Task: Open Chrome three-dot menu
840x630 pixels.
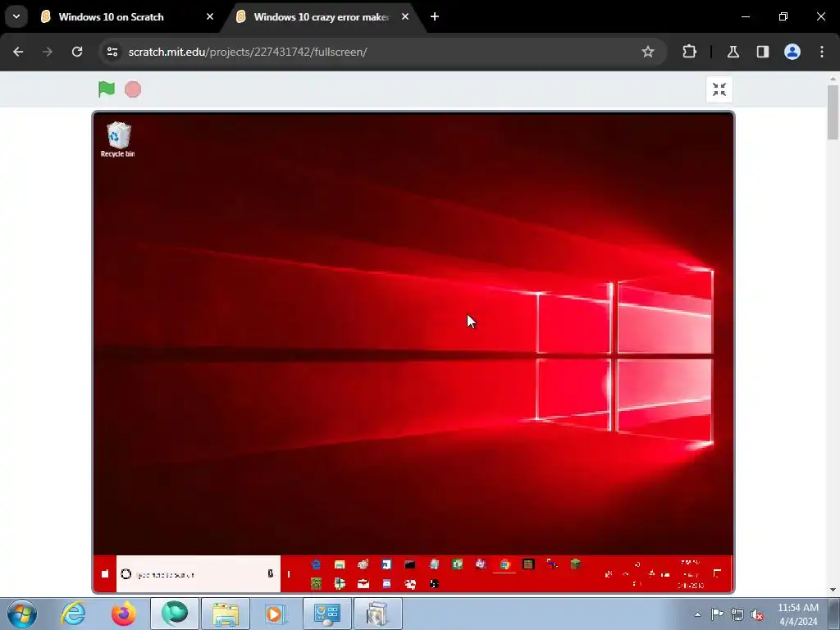Action: (822, 52)
